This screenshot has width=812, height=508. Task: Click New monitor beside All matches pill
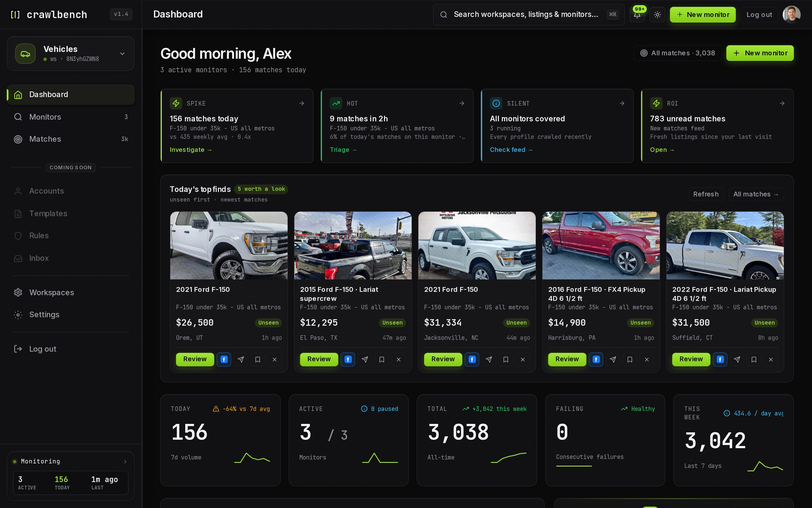pyautogui.click(x=760, y=53)
